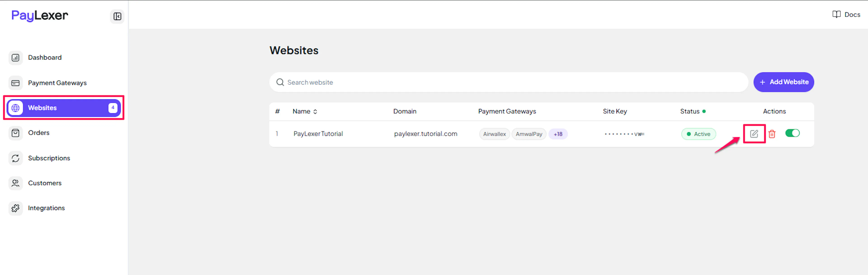The image size is (868, 275).
Task: Click the Websites count badge 4
Action: pos(113,108)
